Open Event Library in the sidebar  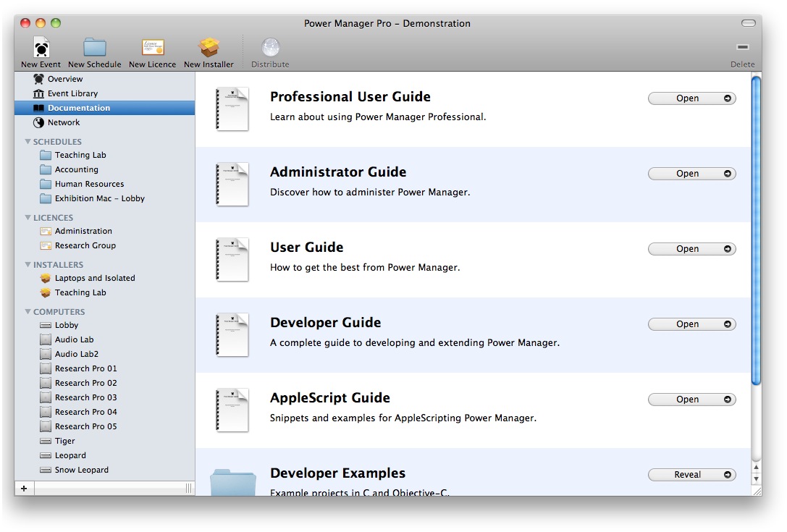(104, 93)
